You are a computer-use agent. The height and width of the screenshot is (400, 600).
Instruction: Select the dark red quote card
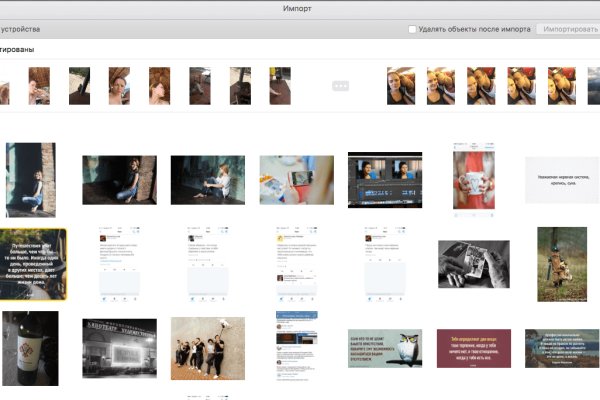[x=473, y=348]
